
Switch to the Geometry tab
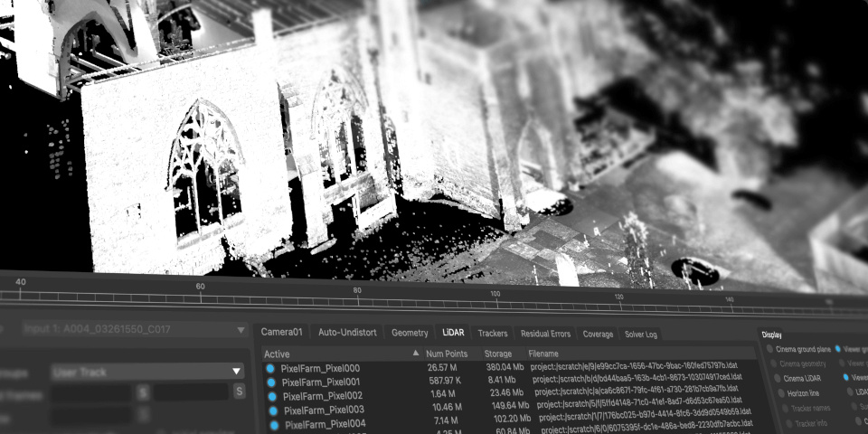(x=410, y=333)
